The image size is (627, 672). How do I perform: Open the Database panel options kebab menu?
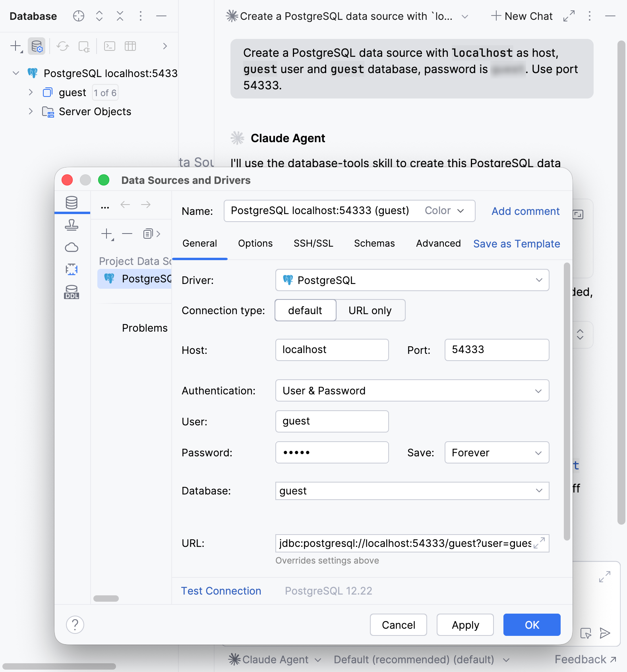pyautogui.click(x=141, y=16)
